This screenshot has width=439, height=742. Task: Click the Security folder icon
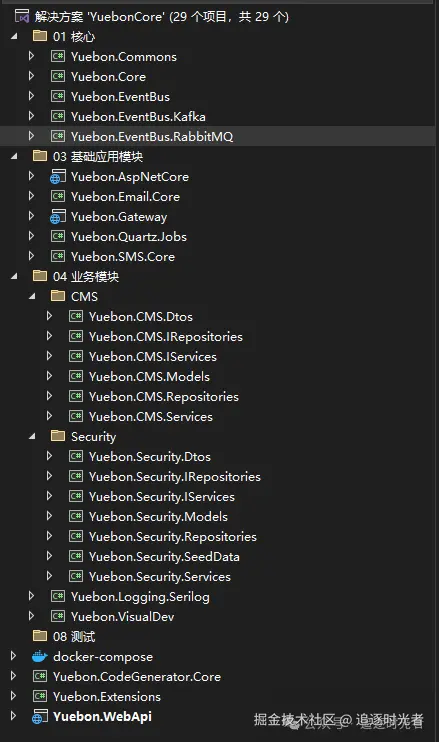click(x=58, y=436)
